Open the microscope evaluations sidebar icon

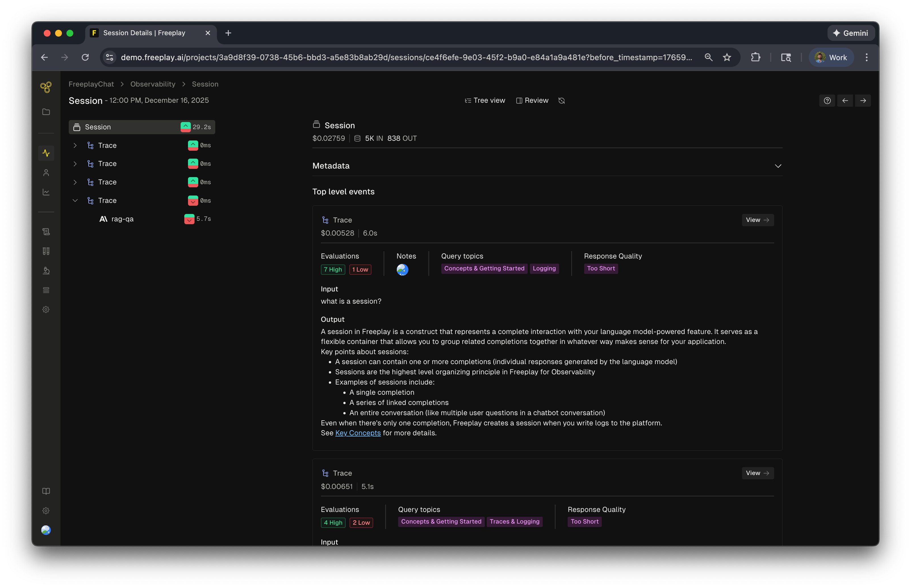tap(46, 271)
